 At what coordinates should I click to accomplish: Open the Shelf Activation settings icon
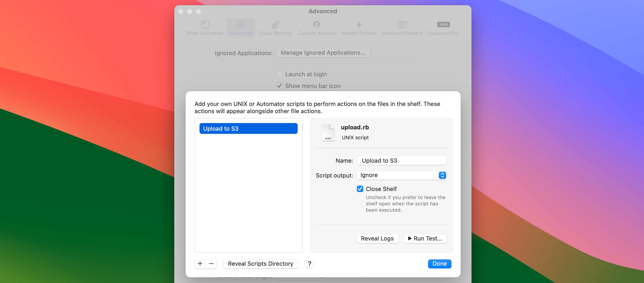(x=205, y=25)
